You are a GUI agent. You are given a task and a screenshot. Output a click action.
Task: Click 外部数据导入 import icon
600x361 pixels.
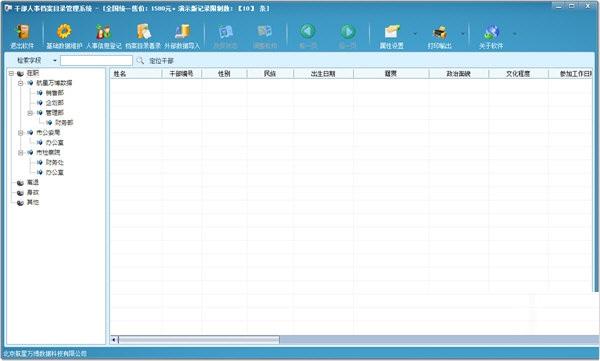point(183,32)
